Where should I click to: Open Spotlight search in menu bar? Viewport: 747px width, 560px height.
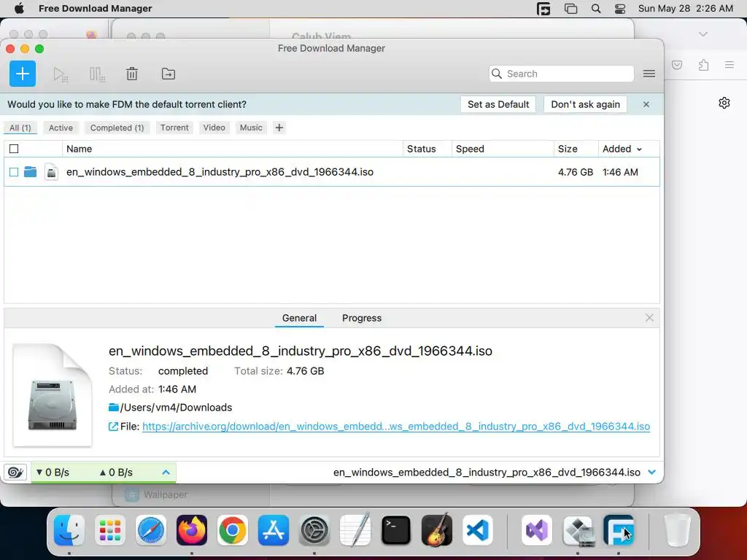(x=595, y=9)
